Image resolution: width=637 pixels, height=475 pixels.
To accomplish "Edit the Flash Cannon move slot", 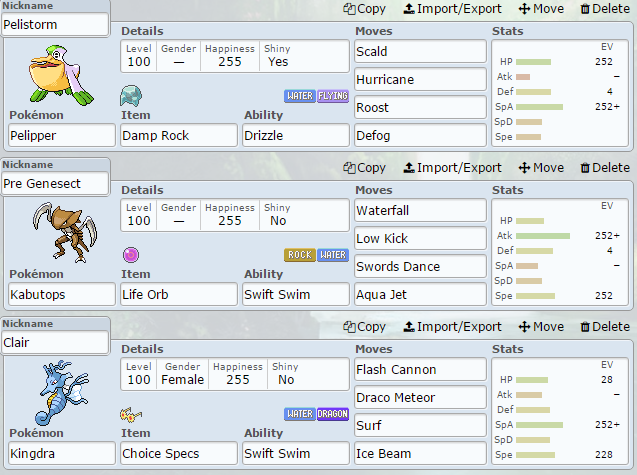I will [420, 369].
